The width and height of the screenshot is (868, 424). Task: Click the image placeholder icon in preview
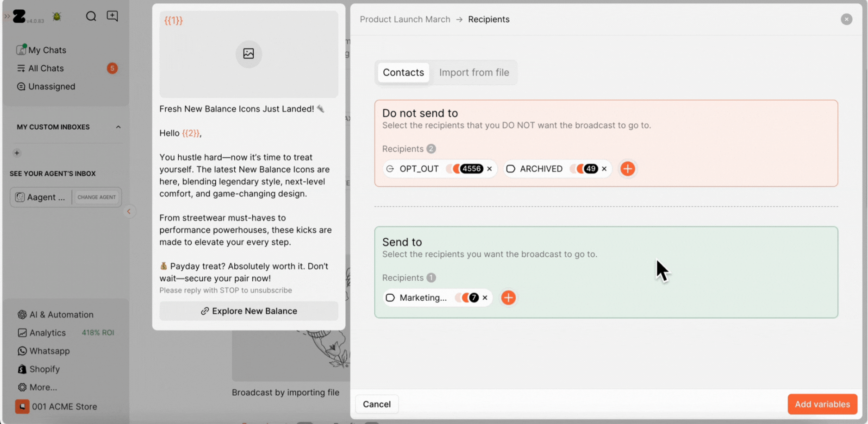point(249,54)
